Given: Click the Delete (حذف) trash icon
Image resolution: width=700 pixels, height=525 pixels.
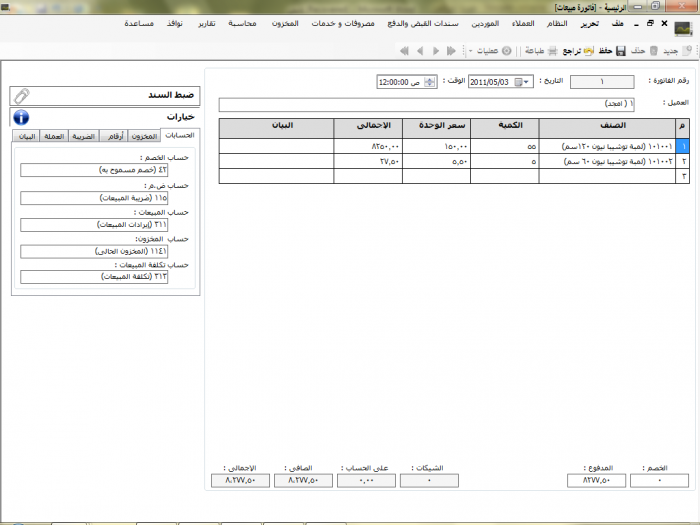Looking at the screenshot, I should 654,50.
